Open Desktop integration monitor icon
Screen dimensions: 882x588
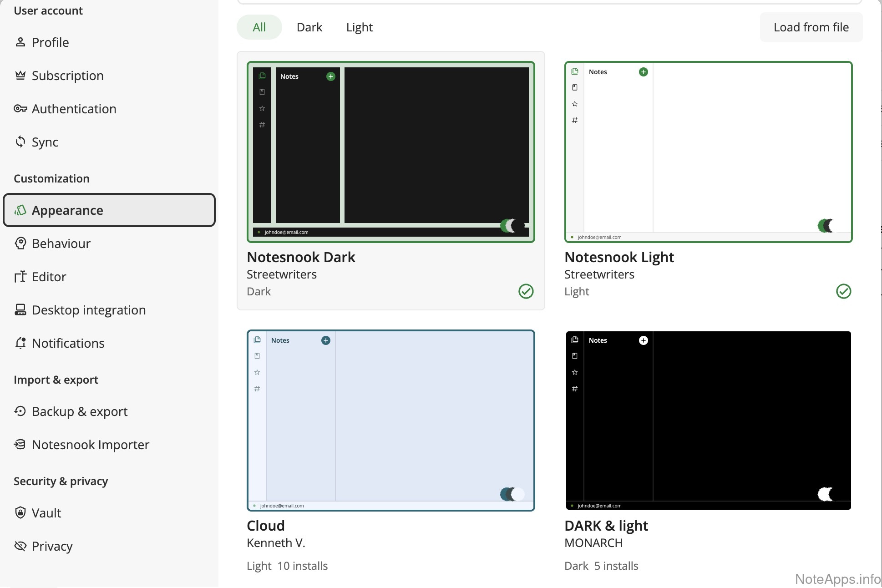pyautogui.click(x=20, y=310)
